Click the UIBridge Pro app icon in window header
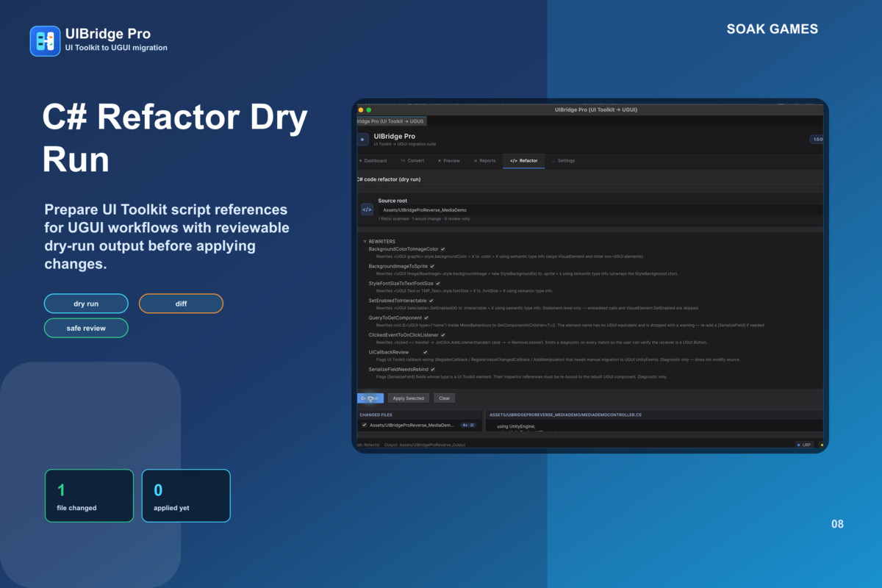 tap(362, 139)
